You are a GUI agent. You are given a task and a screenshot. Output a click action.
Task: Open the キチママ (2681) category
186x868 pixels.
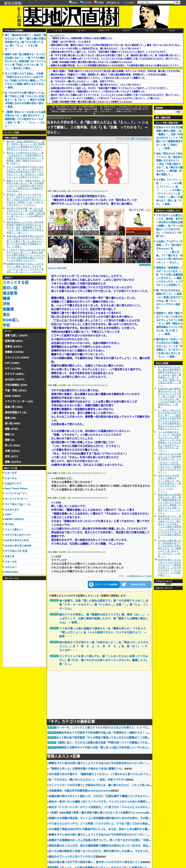[24, 374]
